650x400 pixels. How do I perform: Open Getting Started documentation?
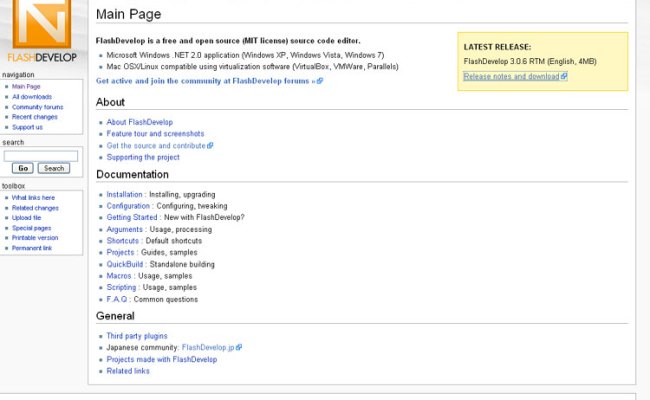click(132, 218)
